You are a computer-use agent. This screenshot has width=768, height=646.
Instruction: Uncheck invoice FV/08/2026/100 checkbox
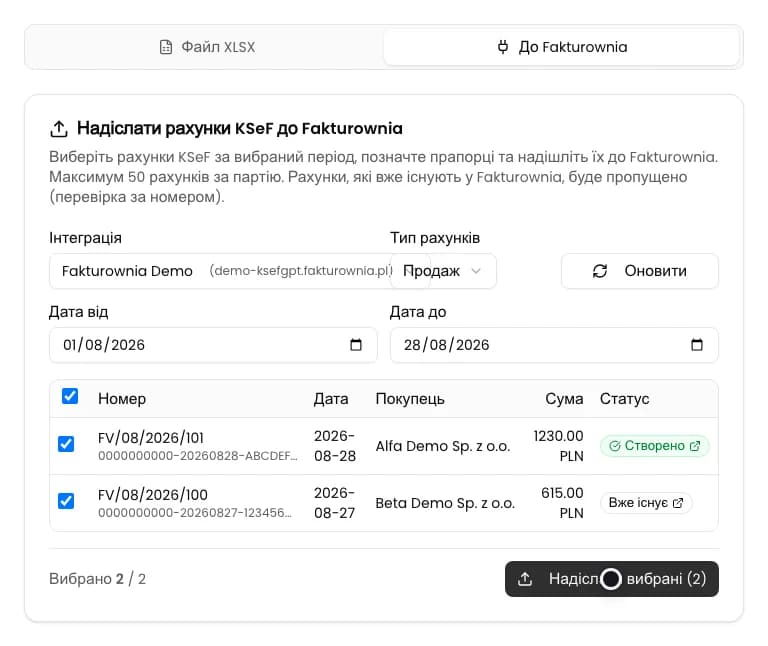66,501
